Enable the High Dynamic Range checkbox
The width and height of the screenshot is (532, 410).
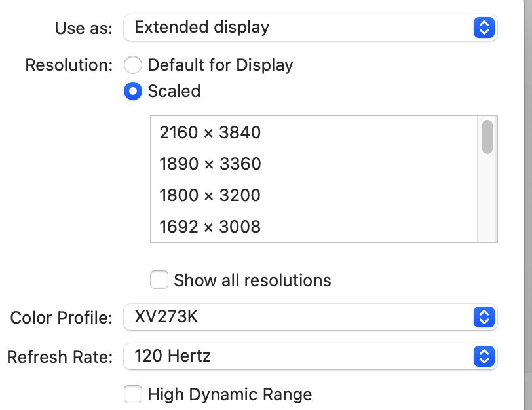132,394
